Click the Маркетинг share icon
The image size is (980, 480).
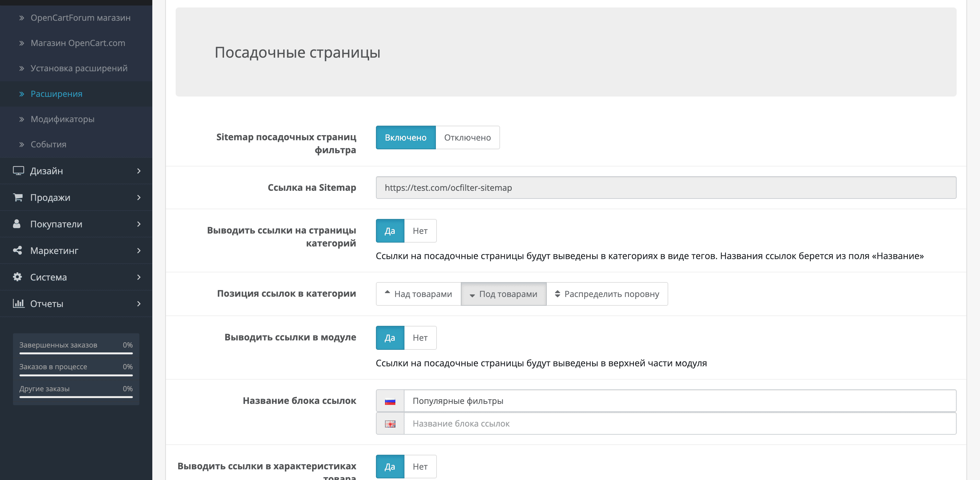17,250
